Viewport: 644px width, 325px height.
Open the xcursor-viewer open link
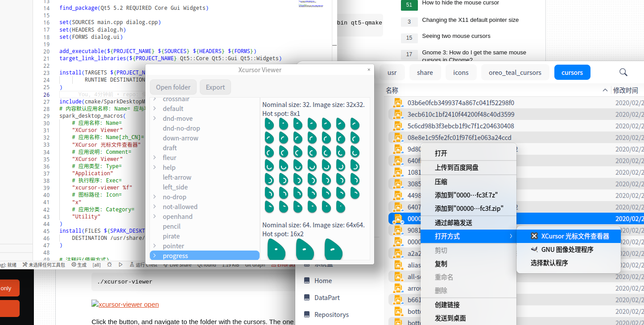point(125,304)
